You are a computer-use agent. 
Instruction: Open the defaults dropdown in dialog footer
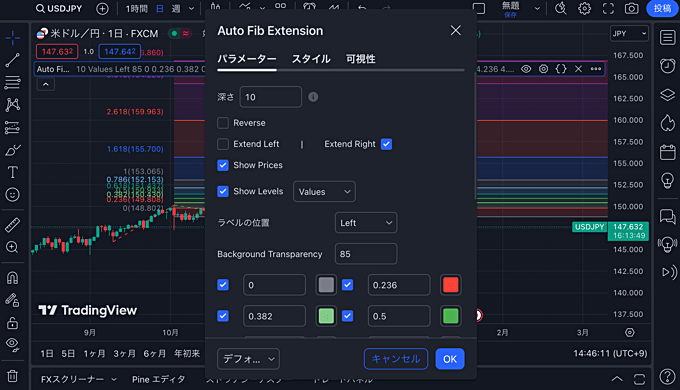tap(248, 359)
